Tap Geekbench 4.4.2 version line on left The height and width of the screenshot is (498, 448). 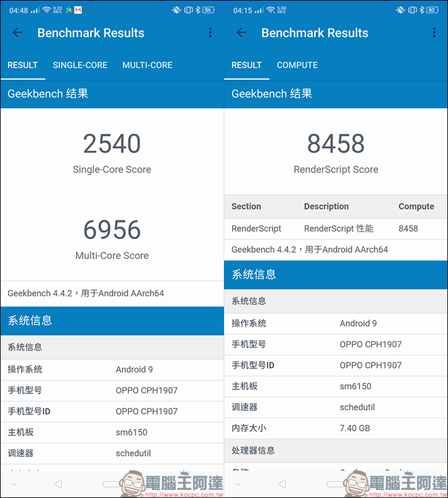pos(86,293)
